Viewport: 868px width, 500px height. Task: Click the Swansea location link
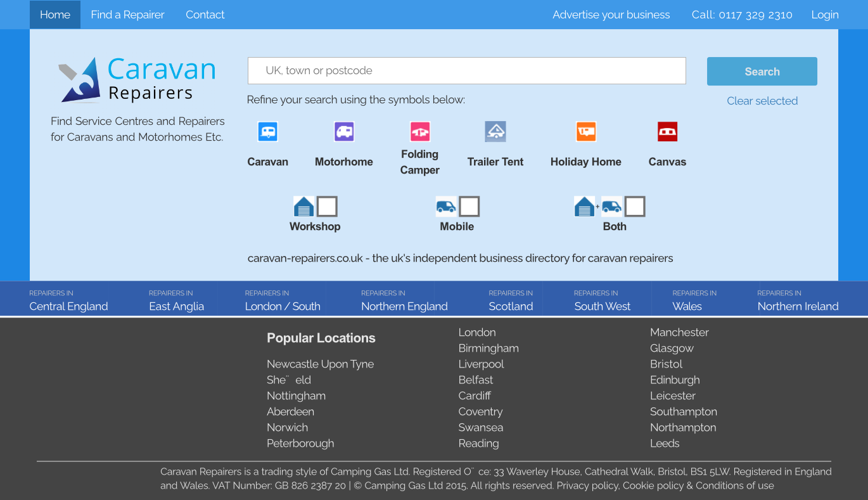[x=481, y=427]
